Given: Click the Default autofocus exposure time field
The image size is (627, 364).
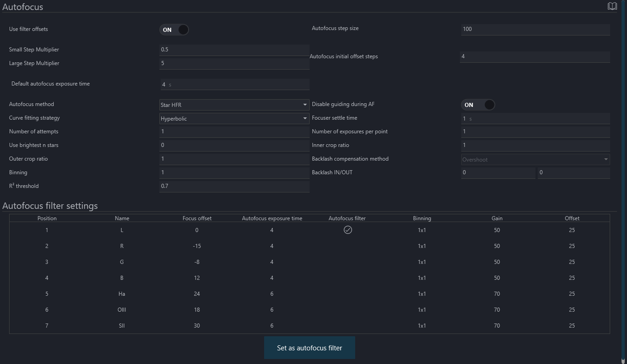Looking at the screenshot, I should [x=234, y=84].
